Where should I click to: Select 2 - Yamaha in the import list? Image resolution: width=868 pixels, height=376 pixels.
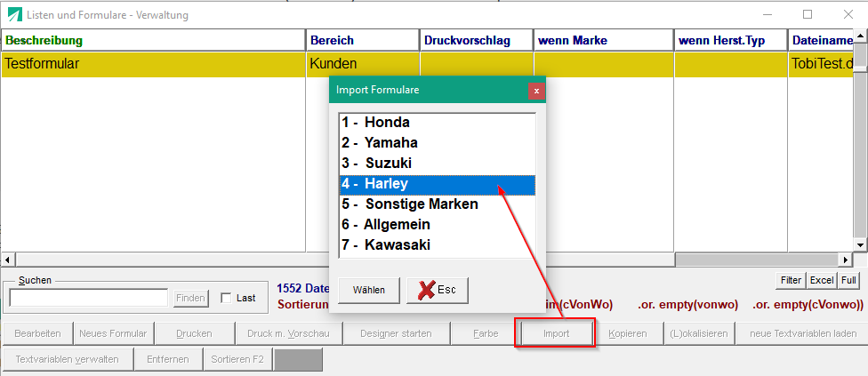(x=437, y=143)
